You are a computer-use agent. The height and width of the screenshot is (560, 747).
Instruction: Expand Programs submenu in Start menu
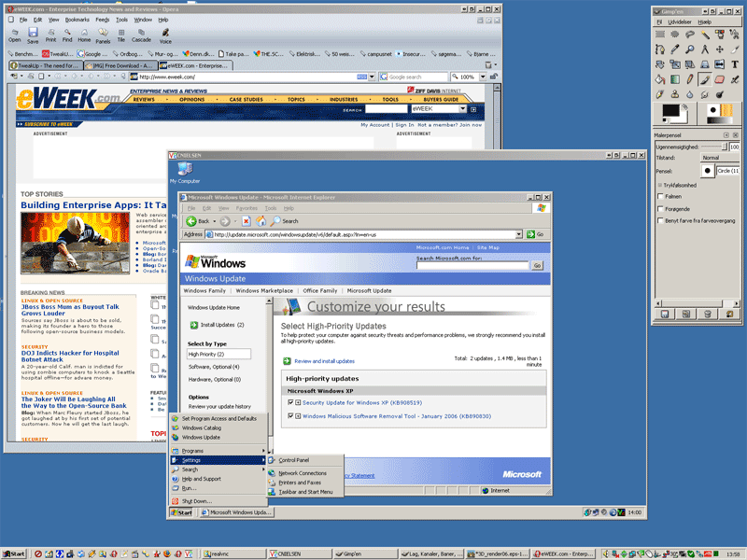[x=218, y=451]
